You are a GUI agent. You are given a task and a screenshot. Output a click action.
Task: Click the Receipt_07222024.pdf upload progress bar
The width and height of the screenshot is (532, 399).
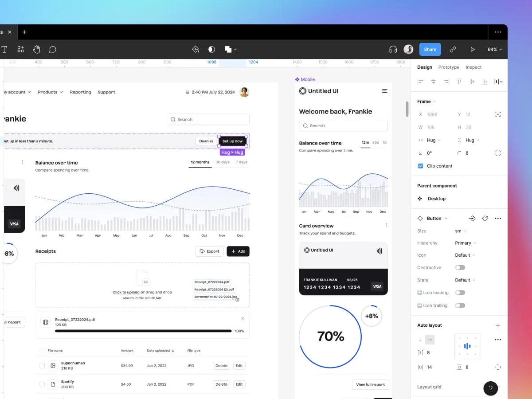tap(143, 331)
